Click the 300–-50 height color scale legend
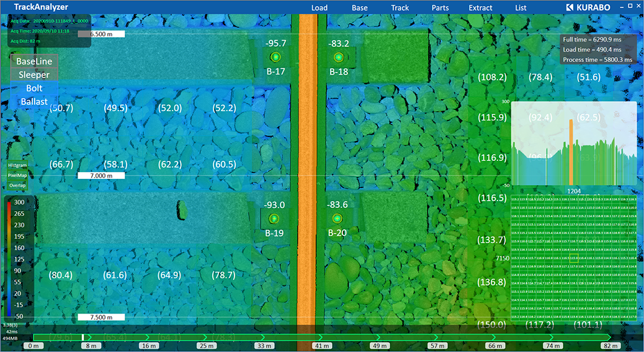Screen dimensions: 644x352 (x=19, y=259)
